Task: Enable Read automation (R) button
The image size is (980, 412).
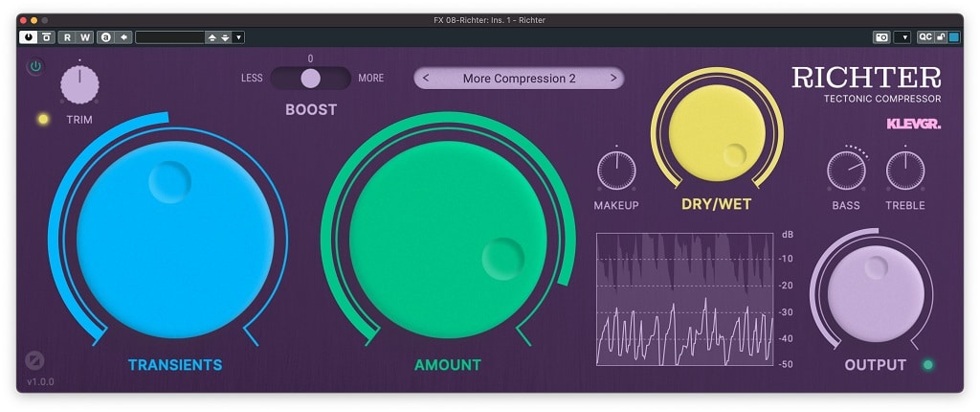Action: click(x=67, y=37)
